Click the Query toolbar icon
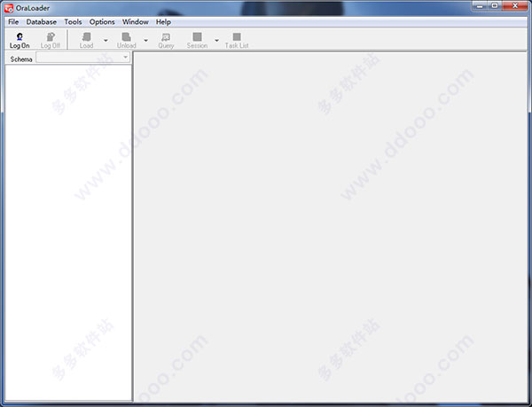The height and width of the screenshot is (407, 532). pyautogui.click(x=166, y=41)
